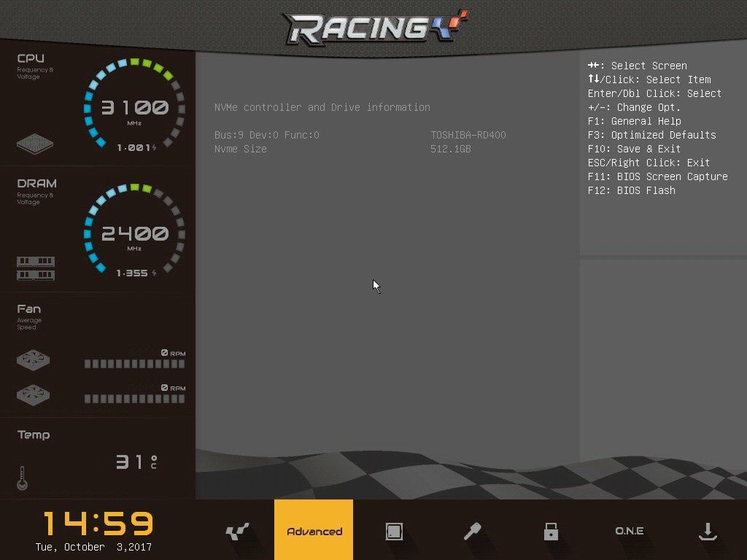
Task: Click the DRAM memory modules icon
Action: coord(36,268)
